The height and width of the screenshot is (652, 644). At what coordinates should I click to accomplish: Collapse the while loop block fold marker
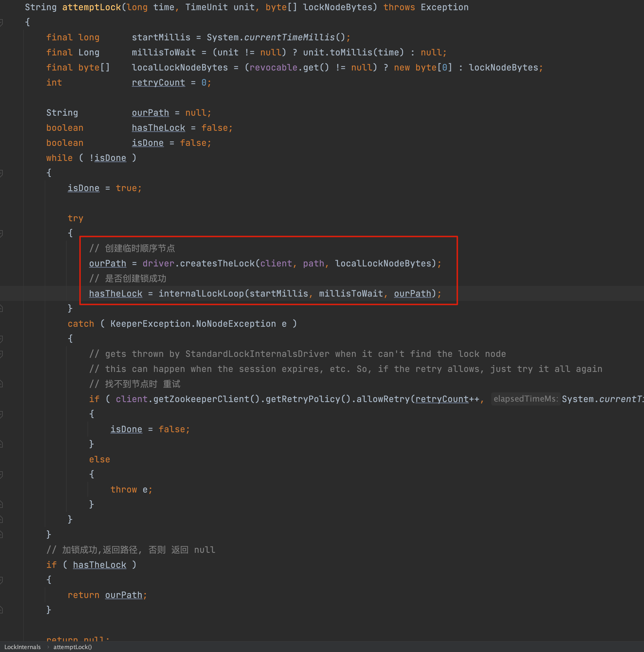1,174
